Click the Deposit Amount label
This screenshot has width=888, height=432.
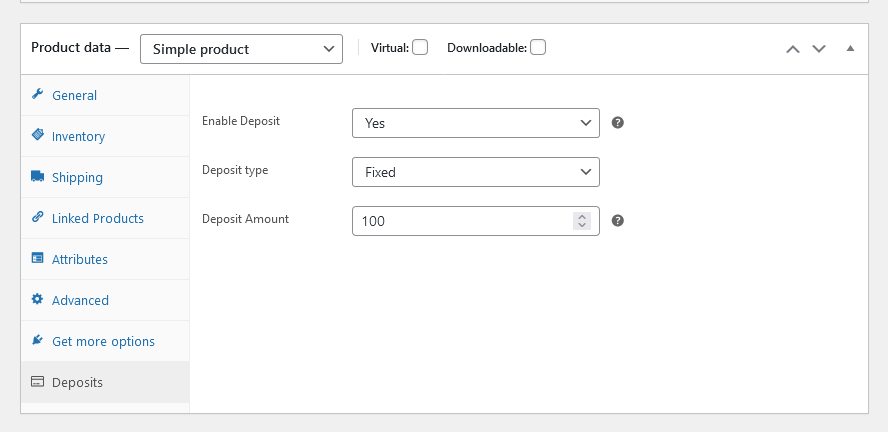click(x=245, y=219)
